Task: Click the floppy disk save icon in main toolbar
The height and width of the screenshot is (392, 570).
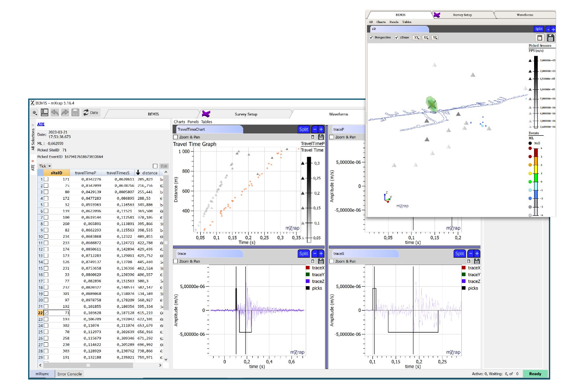Action: click(x=75, y=112)
